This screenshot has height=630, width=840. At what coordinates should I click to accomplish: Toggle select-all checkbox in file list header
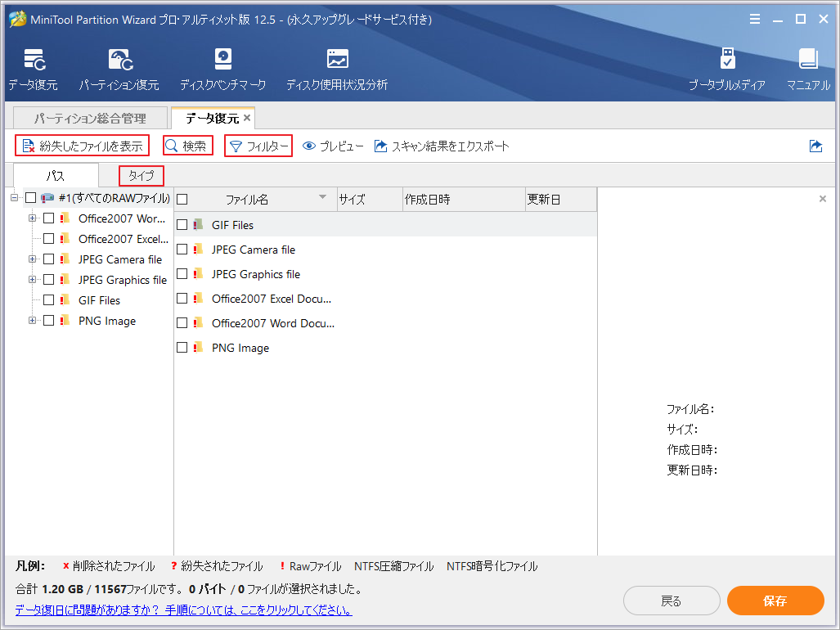pyautogui.click(x=182, y=200)
